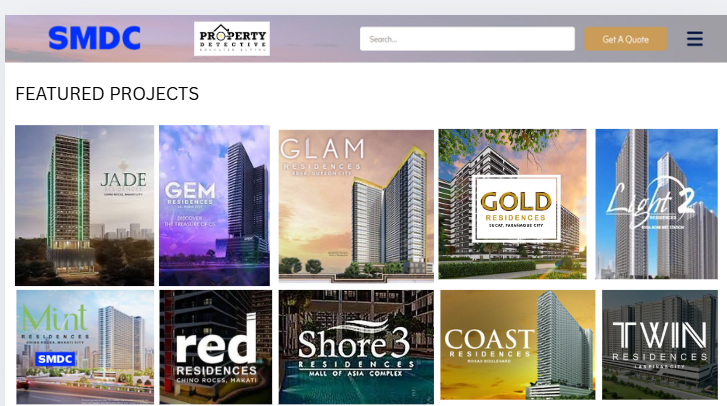Screen dimensions: 727x406
Task: Open the Jade Residences project thumbnail
Action: [84, 205]
